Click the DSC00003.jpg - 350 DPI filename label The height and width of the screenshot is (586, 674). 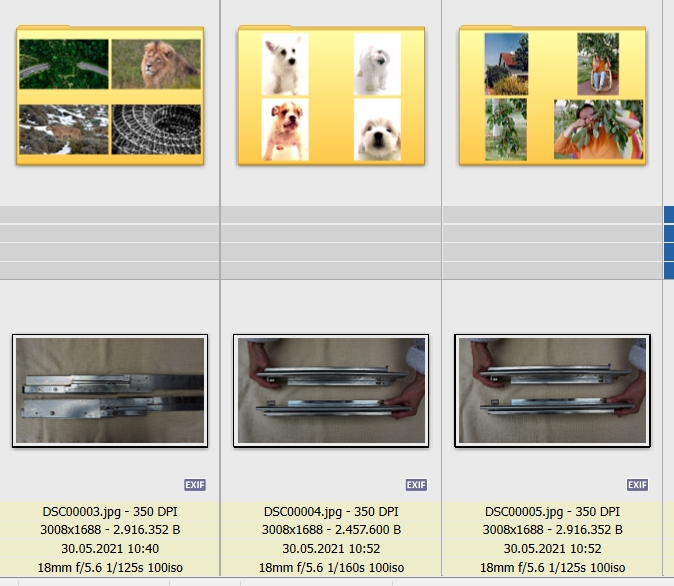point(110,512)
